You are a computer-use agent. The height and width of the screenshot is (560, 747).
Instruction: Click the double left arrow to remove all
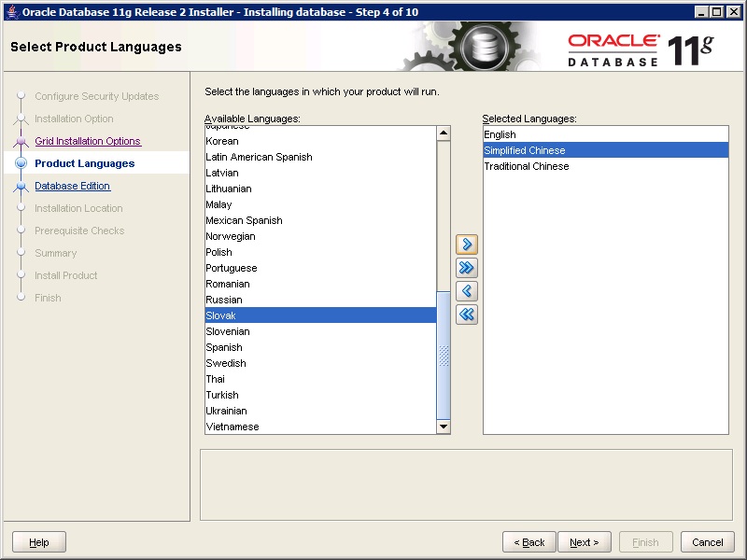[x=466, y=315]
